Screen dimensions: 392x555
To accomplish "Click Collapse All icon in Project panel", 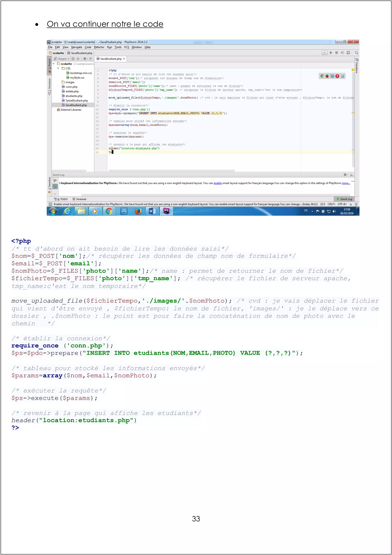I will (78, 59).
